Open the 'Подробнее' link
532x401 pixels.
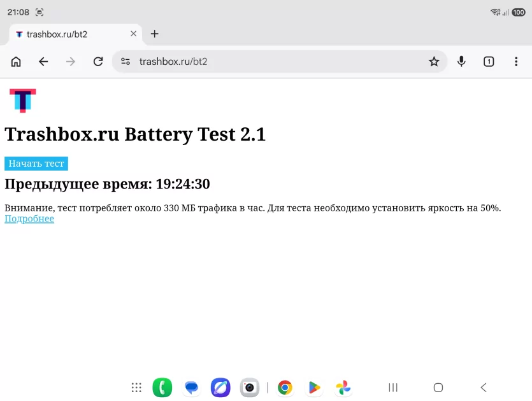(x=29, y=218)
